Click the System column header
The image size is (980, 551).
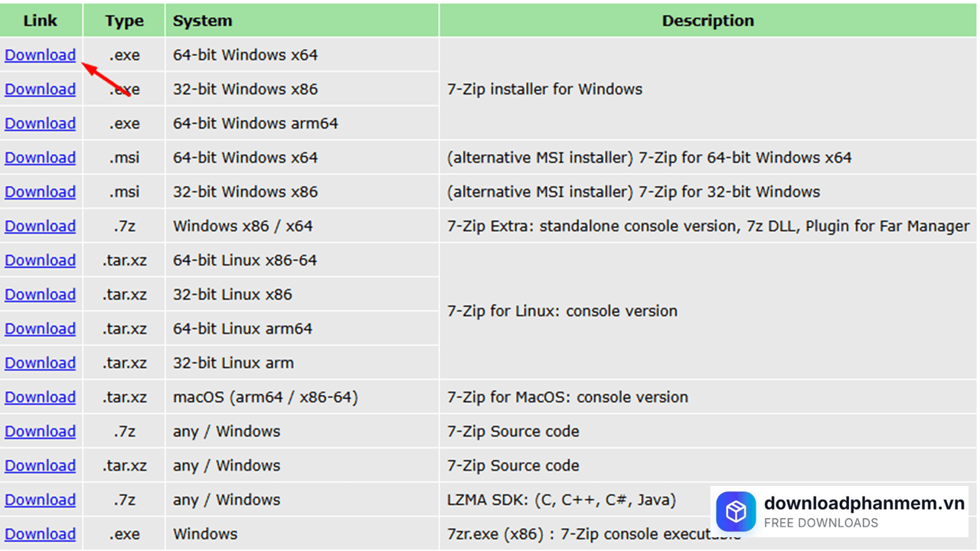click(202, 21)
